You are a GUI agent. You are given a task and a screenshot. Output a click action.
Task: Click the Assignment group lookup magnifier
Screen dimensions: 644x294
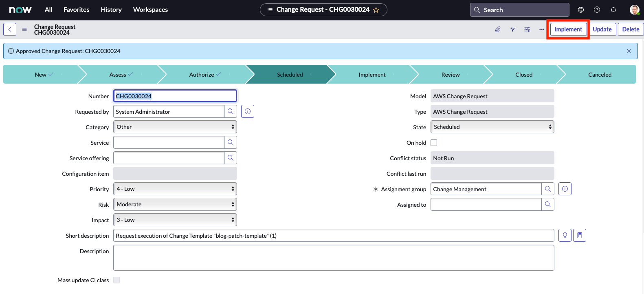[548, 189]
